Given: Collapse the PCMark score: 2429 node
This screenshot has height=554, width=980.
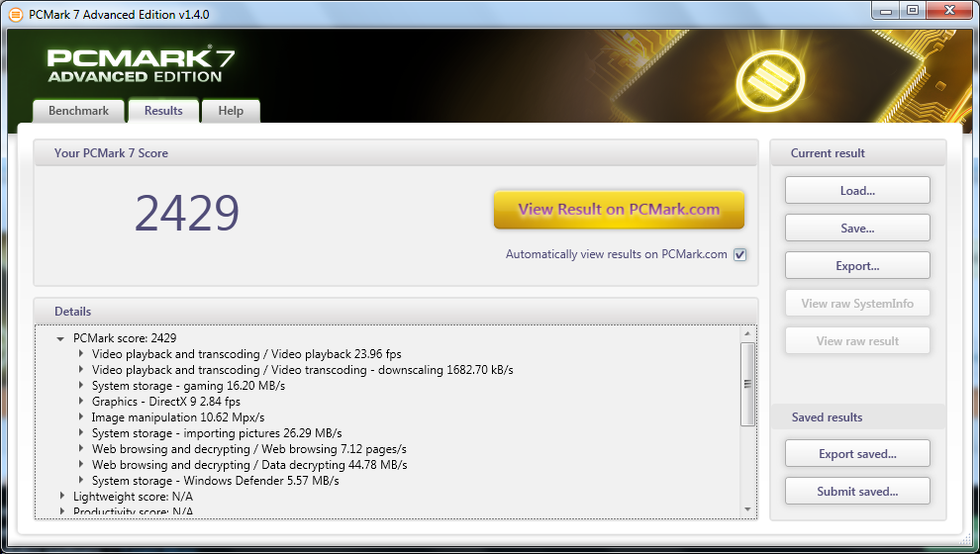Looking at the screenshot, I should pyautogui.click(x=60, y=338).
